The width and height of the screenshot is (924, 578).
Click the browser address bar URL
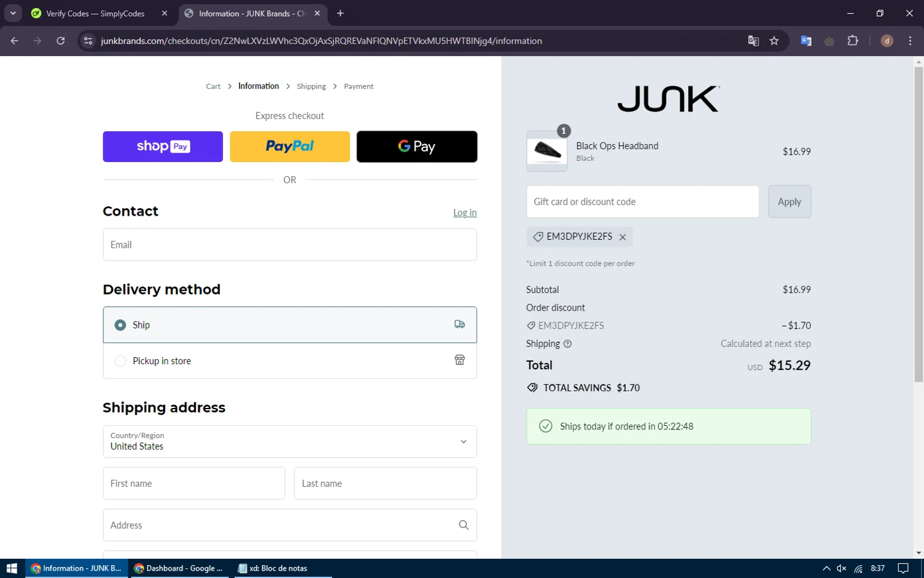coord(322,41)
